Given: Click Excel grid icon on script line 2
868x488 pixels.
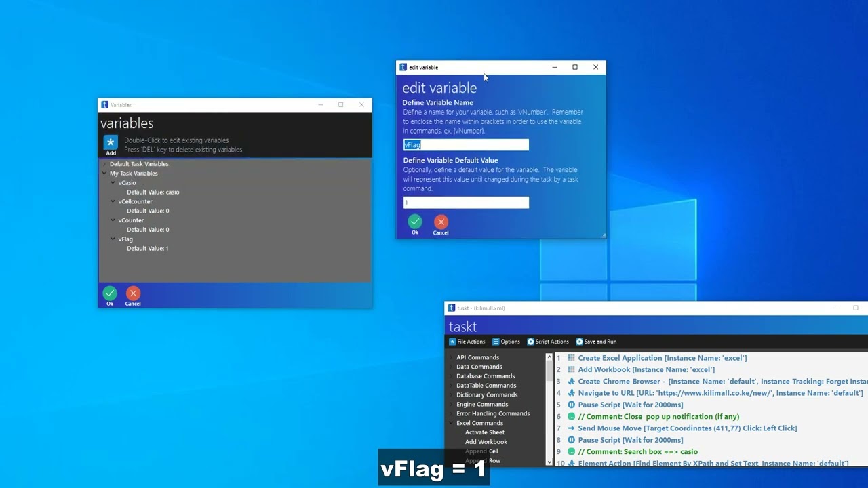Looking at the screenshot, I should tap(572, 369).
